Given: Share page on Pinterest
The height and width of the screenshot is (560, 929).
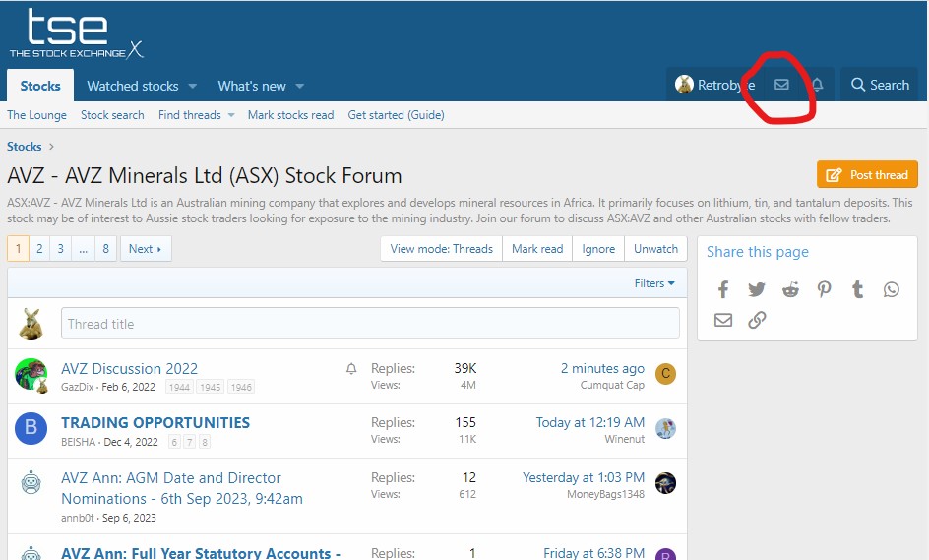Looking at the screenshot, I should click(824, 289).
